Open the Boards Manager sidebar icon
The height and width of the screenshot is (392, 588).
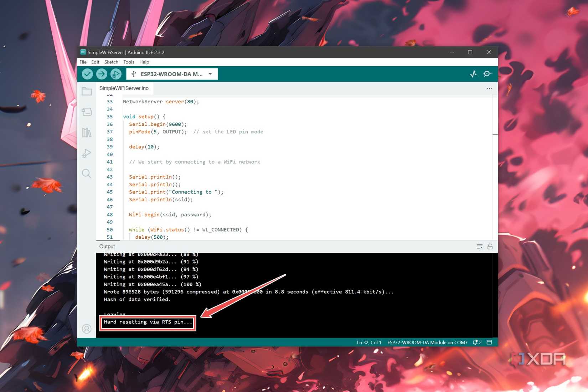(x=87, y=112)
